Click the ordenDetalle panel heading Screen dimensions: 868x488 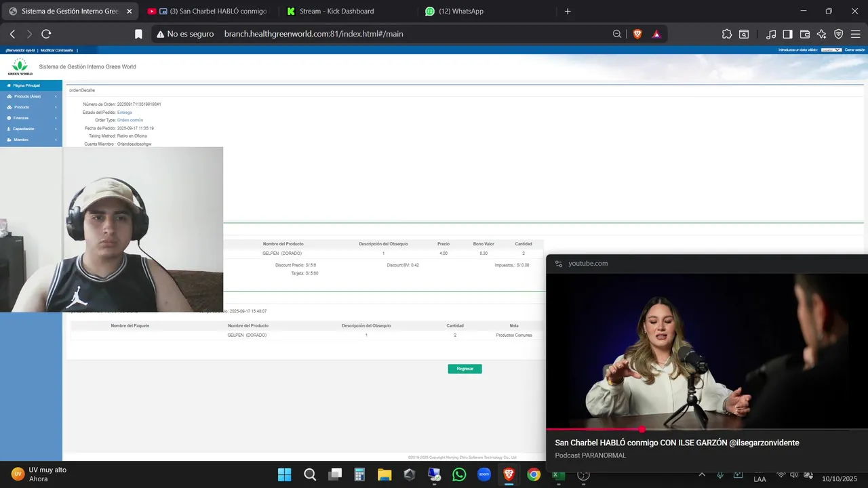click(82, 90)
